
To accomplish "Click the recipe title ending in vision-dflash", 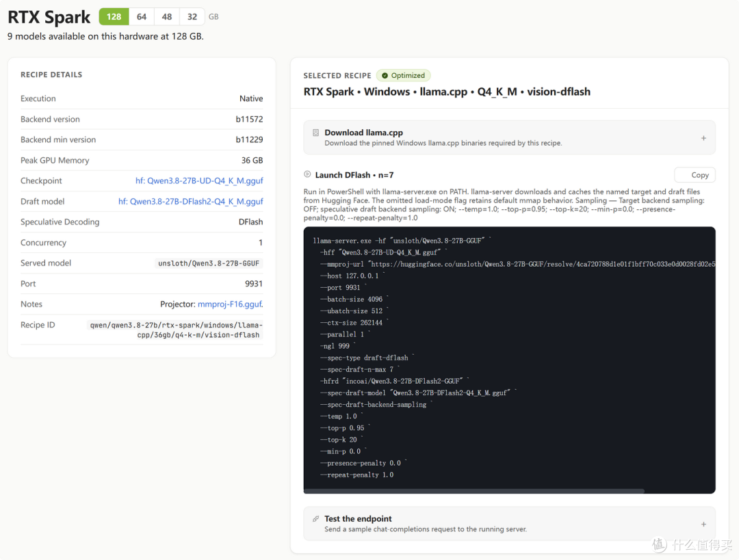I will pos(447,92).
